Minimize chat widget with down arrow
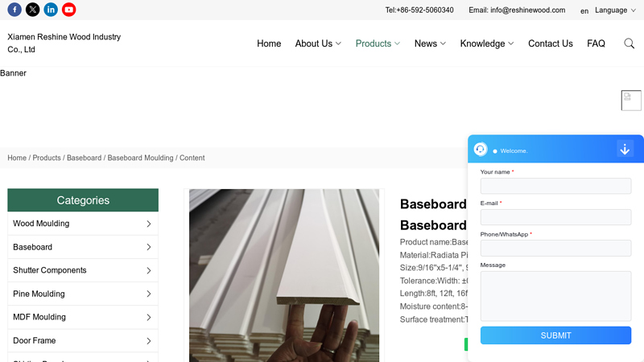This screenshot has height=362, width=644. click(625, 149)
